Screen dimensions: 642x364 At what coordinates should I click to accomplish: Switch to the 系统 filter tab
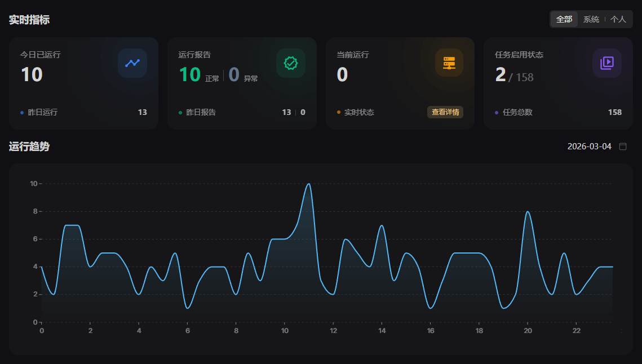591,19
